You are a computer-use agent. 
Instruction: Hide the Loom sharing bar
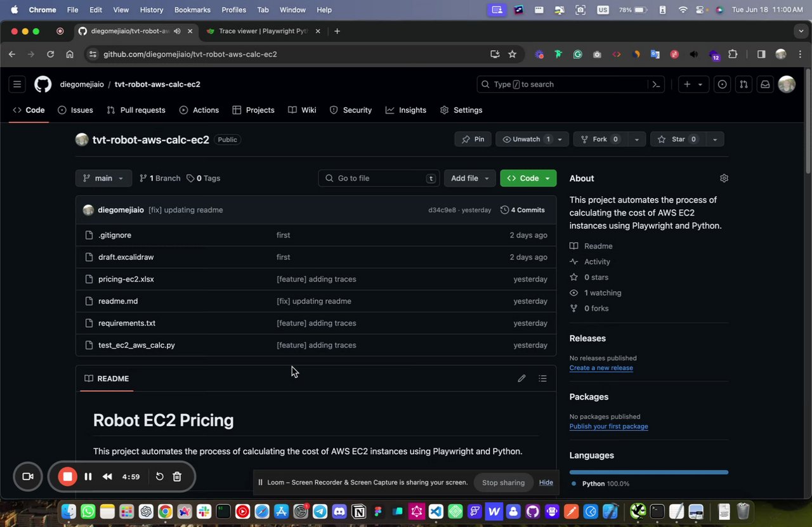coord(546,483)
